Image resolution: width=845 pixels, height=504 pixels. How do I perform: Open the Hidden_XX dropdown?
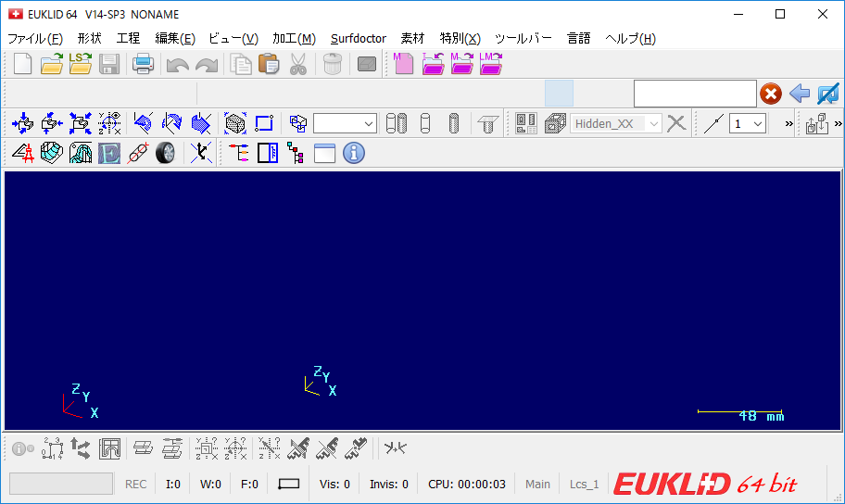[x=615, y=123]
